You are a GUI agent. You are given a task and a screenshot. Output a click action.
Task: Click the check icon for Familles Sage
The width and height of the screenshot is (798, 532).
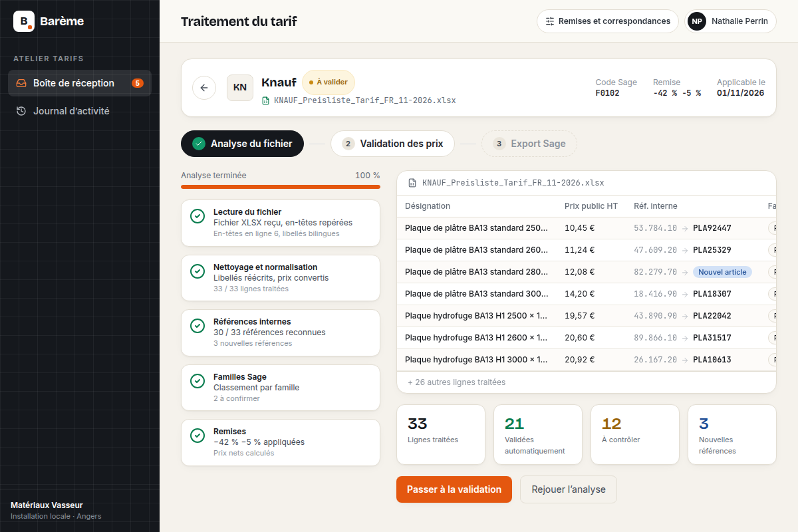198,381
